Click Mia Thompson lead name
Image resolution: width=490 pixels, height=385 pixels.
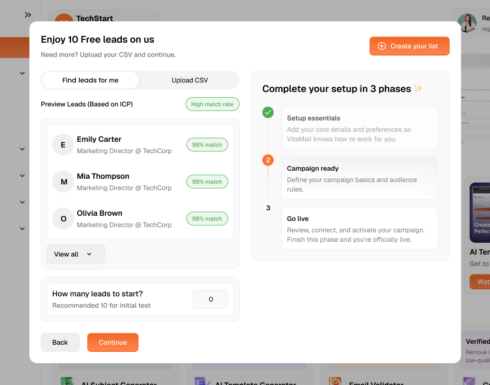(103, 176)
